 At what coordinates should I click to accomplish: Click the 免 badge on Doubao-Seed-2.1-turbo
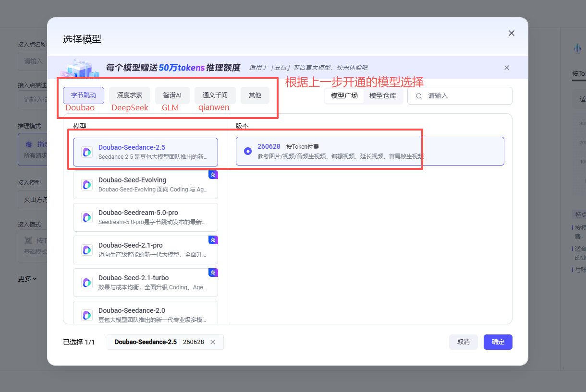pyautogui.click(x=213, y=273)
